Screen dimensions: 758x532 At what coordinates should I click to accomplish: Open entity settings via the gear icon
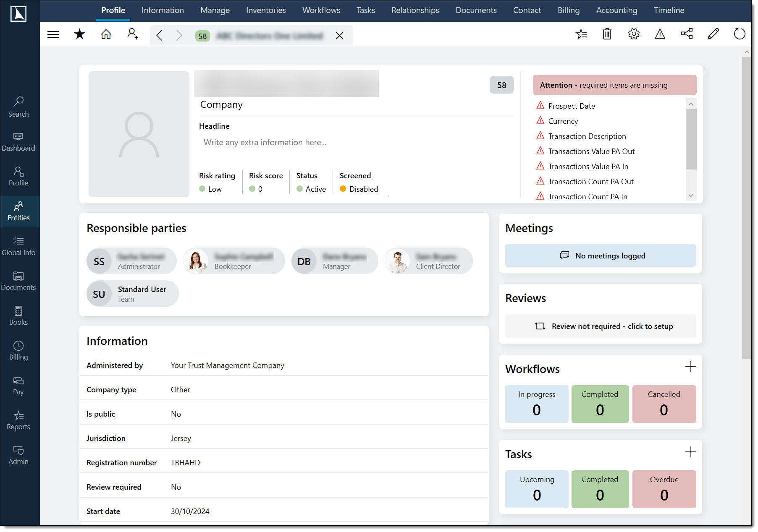pos(634,34)
